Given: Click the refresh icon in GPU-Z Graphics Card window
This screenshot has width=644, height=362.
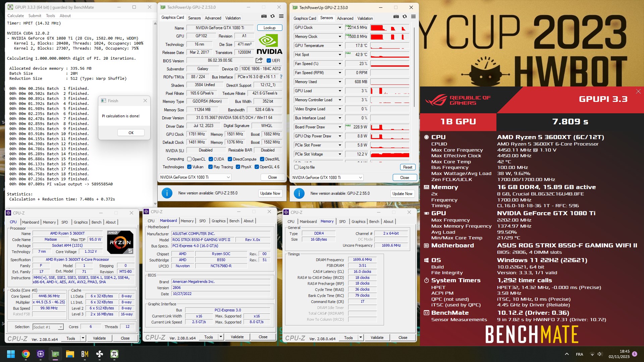Looking at the screenshot, I should point(272,16).
